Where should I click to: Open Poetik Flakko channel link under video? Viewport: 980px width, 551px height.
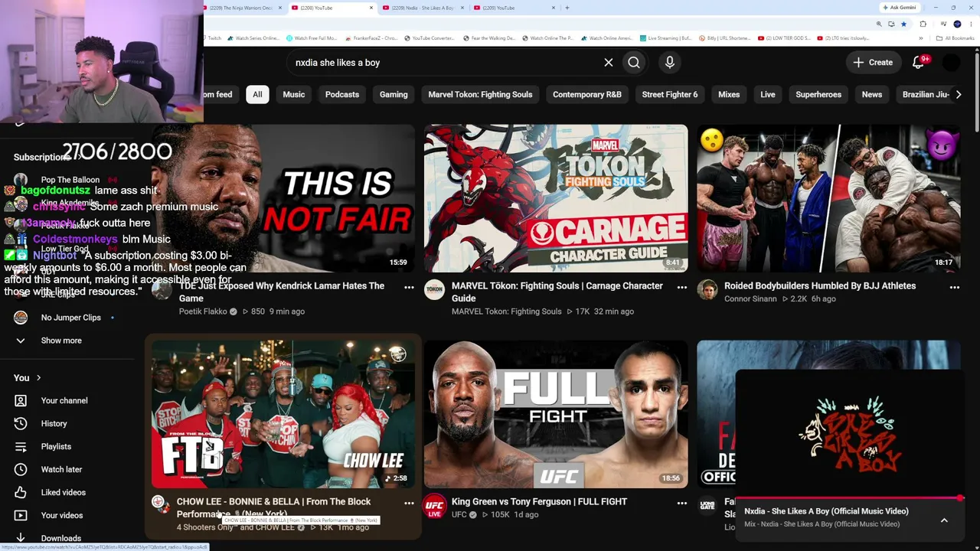click(203, 311)
